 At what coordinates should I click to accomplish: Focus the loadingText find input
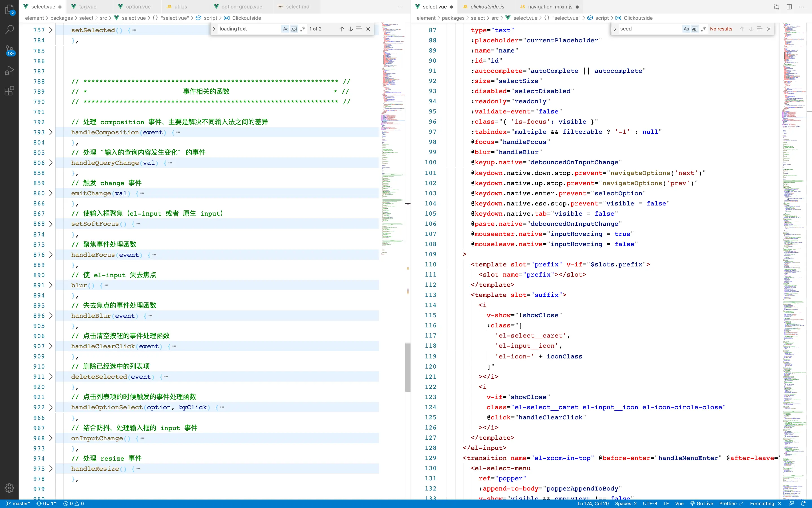(249, 29)
